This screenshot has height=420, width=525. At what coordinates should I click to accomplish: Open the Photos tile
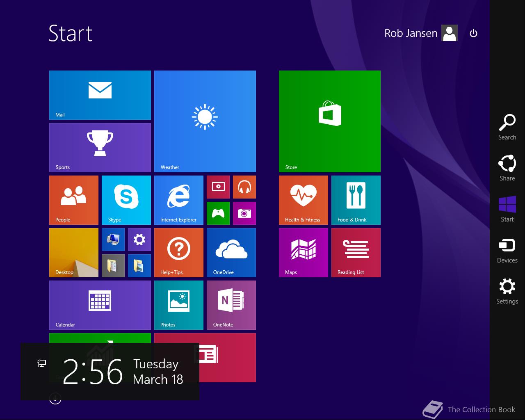click(x=179, y=305)
